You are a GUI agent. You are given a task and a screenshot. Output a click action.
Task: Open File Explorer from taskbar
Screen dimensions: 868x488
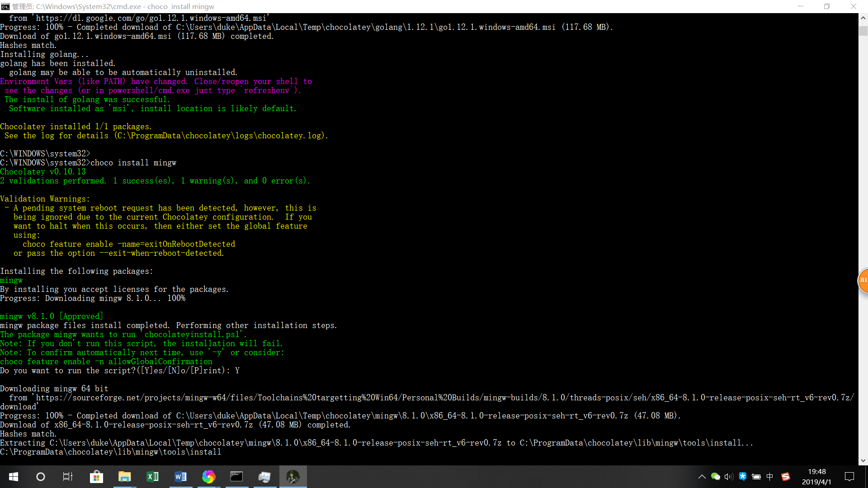(x=124, y=476)
